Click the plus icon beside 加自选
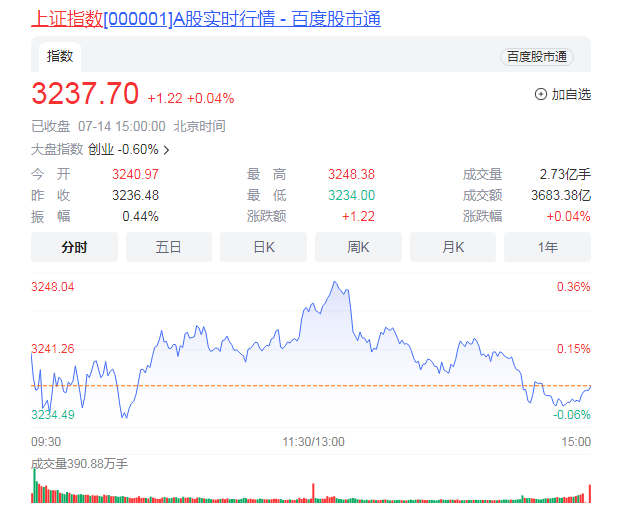Viewport: 620px width, 515px height. tap(541, 95)
